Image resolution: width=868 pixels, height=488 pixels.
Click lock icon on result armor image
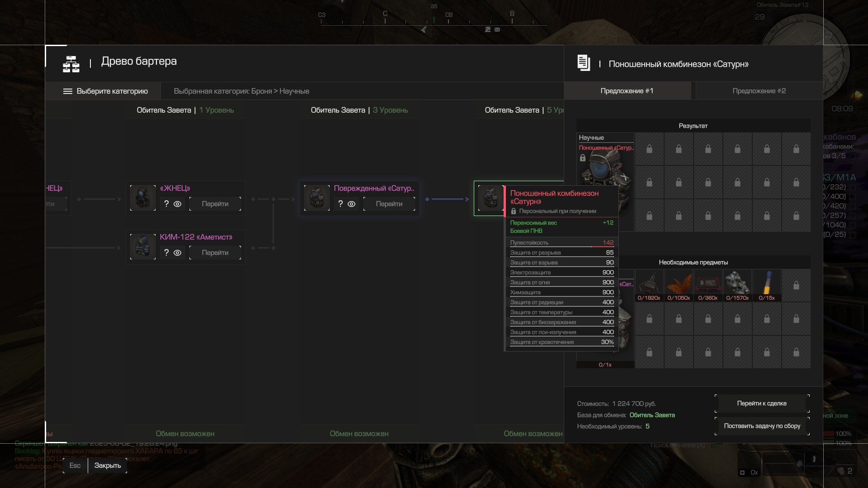pos(583,158)
